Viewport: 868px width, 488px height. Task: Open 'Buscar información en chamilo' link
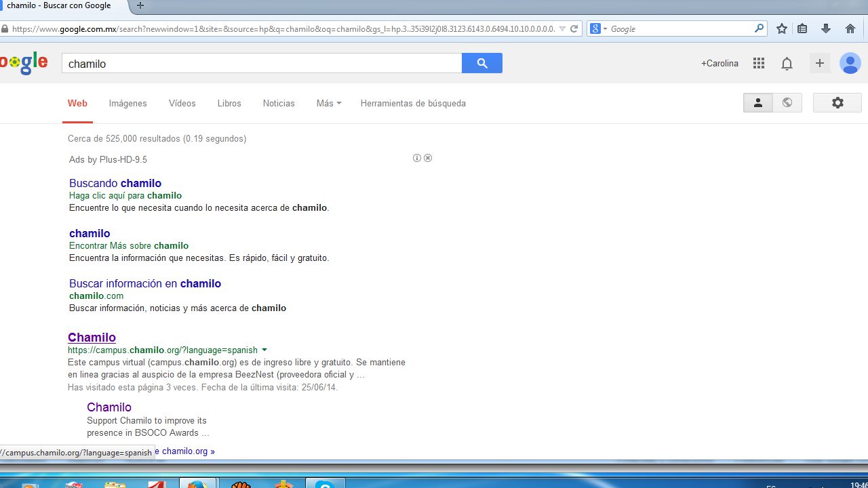(x=145, y=283)
